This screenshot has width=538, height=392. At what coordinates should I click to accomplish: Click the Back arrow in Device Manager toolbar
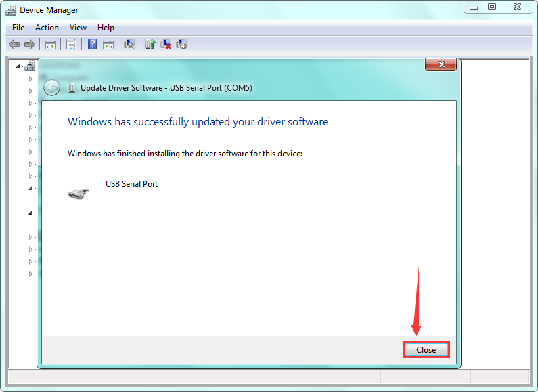click(14, 44)
